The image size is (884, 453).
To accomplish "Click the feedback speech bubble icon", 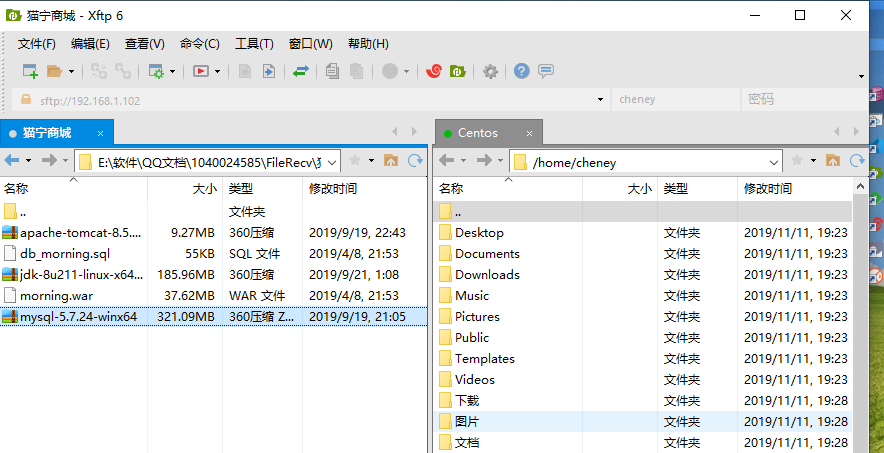I will point(546,71).
